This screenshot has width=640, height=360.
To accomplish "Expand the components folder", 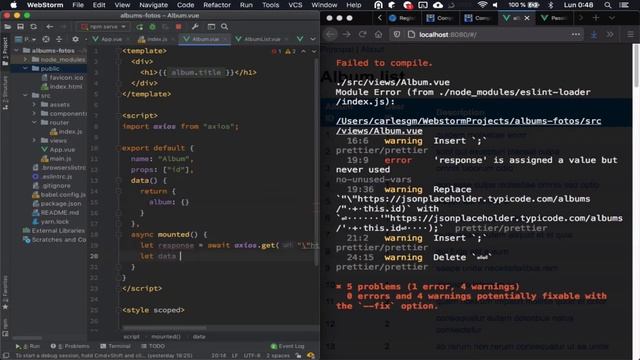I will pyautogui.click(x=34, y=113).
